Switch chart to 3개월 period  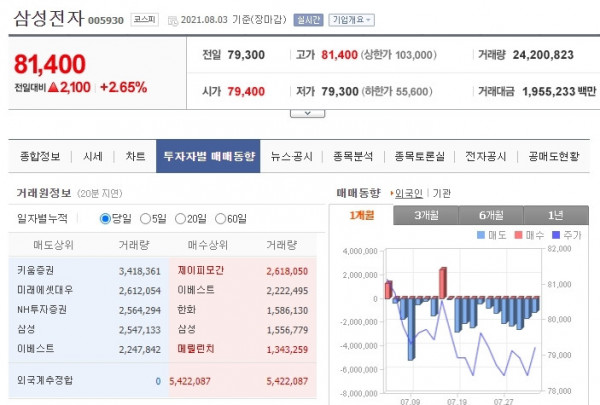point(426,215)
